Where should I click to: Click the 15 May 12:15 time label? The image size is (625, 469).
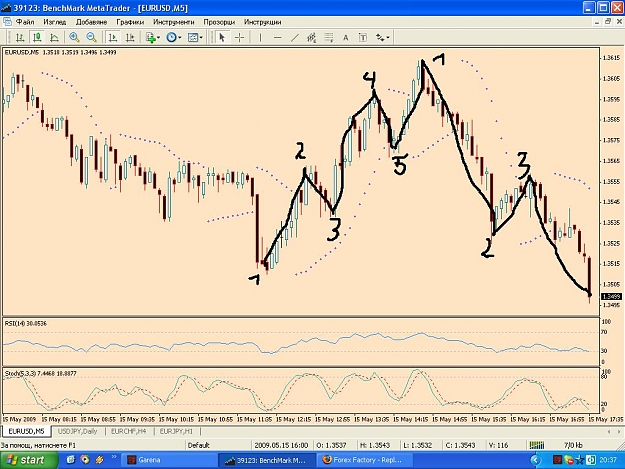(x=293, y=420)
